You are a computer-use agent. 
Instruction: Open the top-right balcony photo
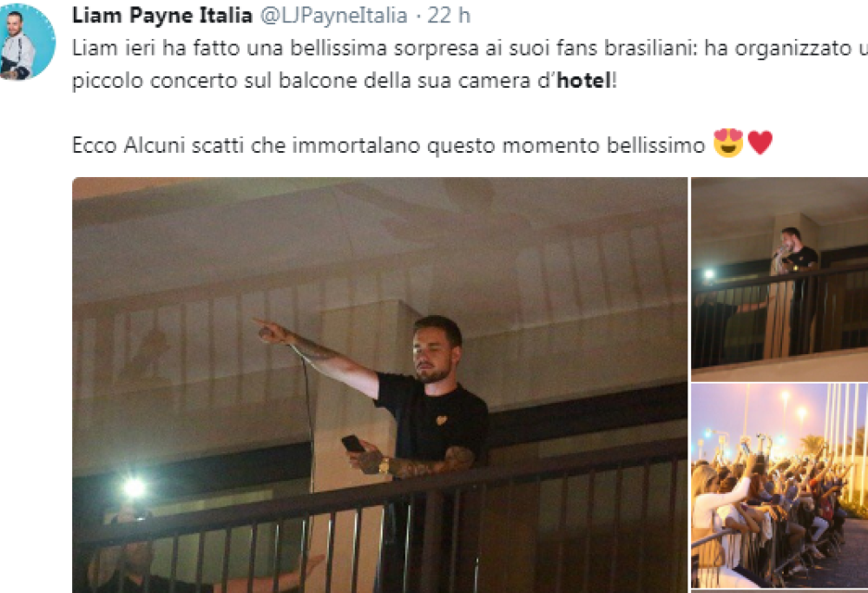pos(779,279)
